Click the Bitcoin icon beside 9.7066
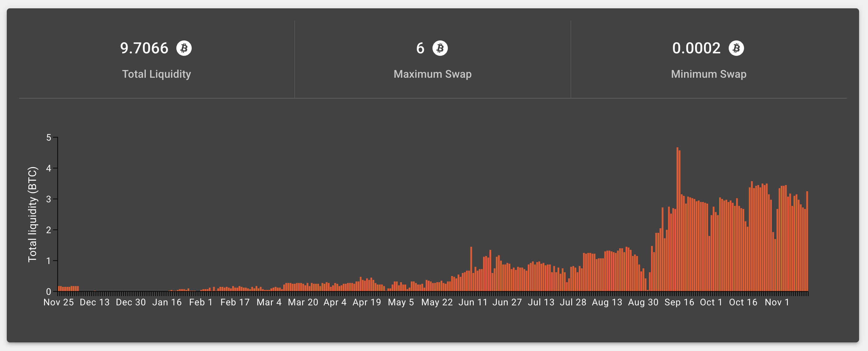The width and height of the screenshot is (868, 351). tap(184, 48)
